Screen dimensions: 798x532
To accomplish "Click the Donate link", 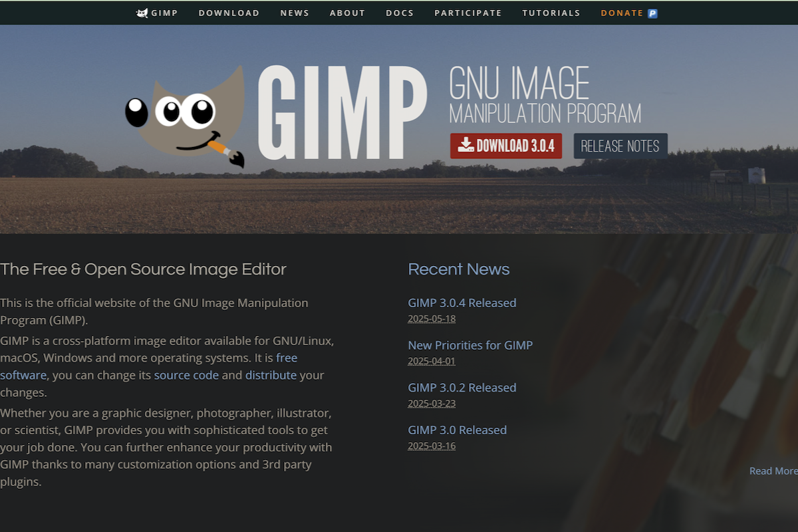I will click(x=622, y=13).
